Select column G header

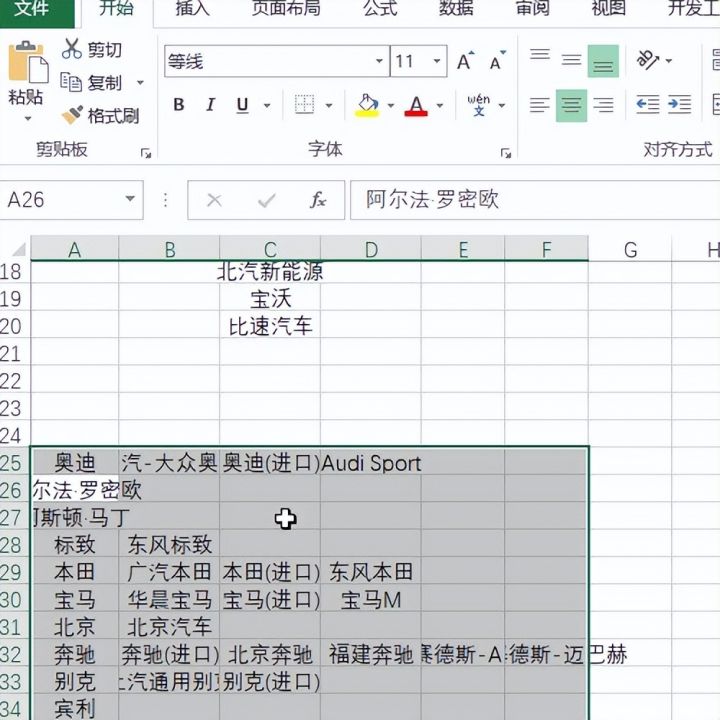click(630, 249)
